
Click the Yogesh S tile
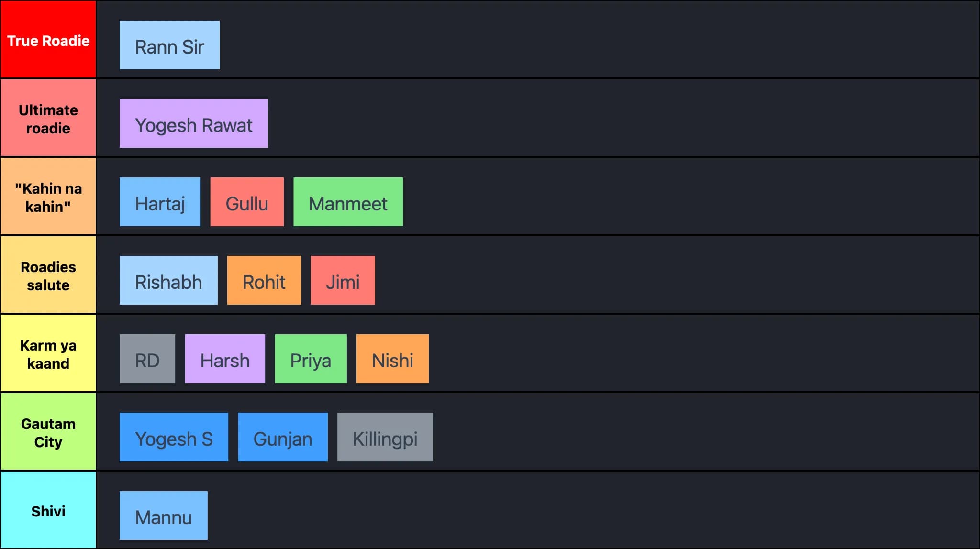[174, 437]
